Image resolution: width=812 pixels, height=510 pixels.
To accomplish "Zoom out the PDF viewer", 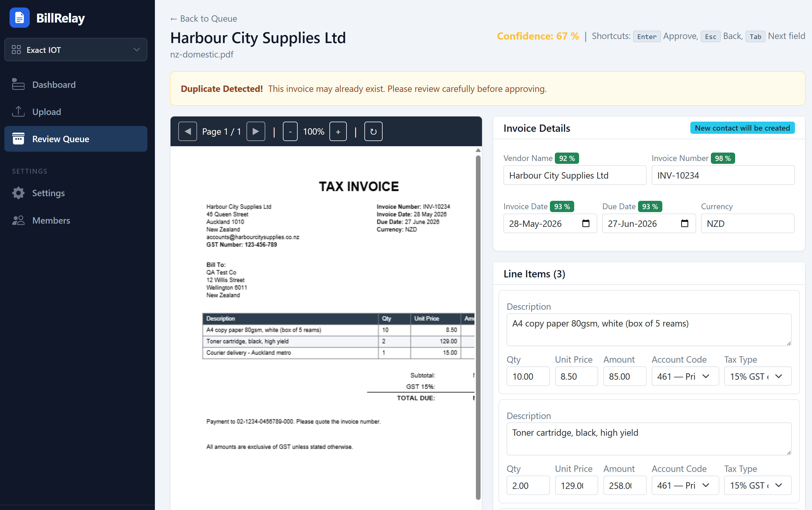I will click(290, 131).
